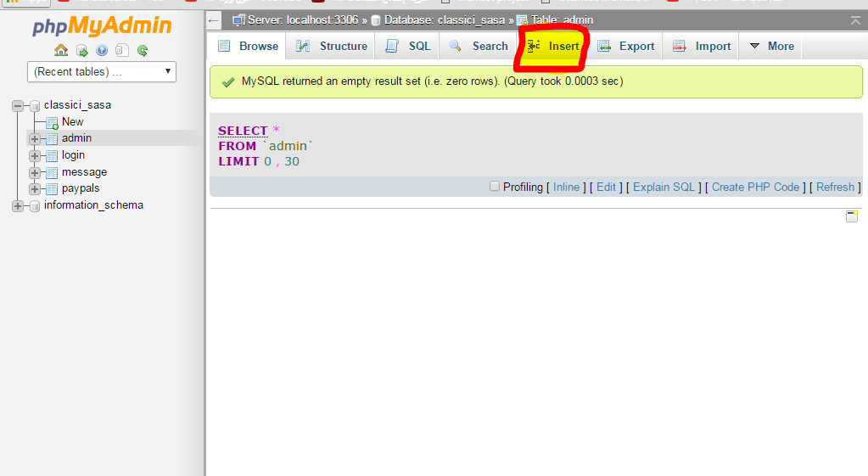Open the query window icon
Image resolution: width=868 pixels, height=476 pixels.
point(122,50)
